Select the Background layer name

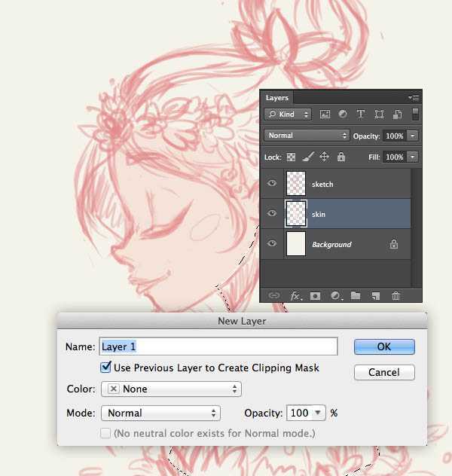331,244
